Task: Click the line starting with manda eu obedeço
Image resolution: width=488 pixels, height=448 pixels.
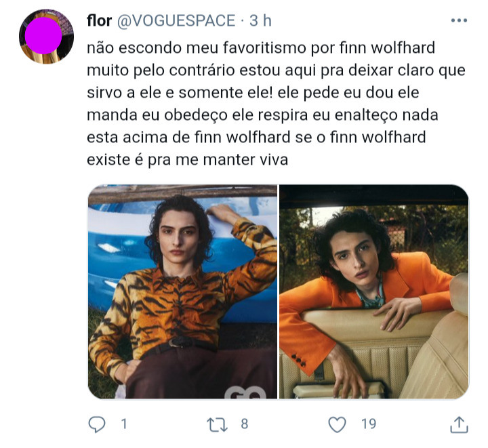Action: tap(262, 115)
